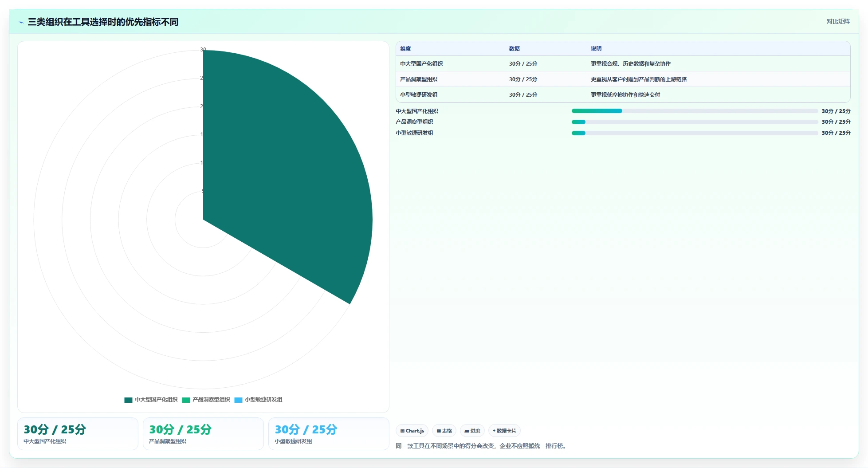Toggle the 小型敏捷研发组 legend swatch

click(x=238, y=400)
